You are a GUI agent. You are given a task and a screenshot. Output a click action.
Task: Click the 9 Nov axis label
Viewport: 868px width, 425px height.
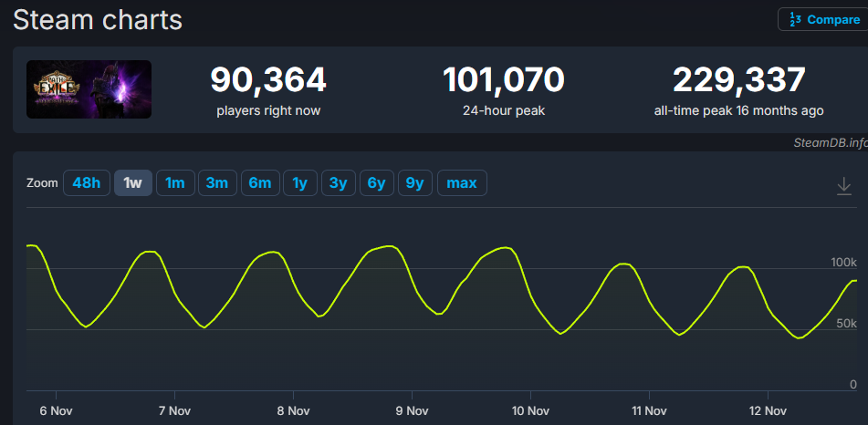[x=412, y=411]
